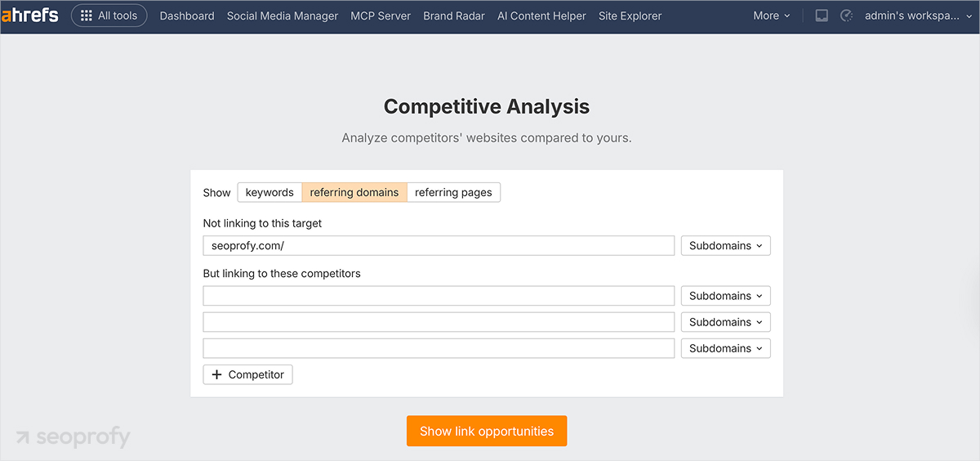Image resolution: width=980 pixels, height=461 pixels.
Task: Click the usage gauge icon
Action: (x=846, y=16)
